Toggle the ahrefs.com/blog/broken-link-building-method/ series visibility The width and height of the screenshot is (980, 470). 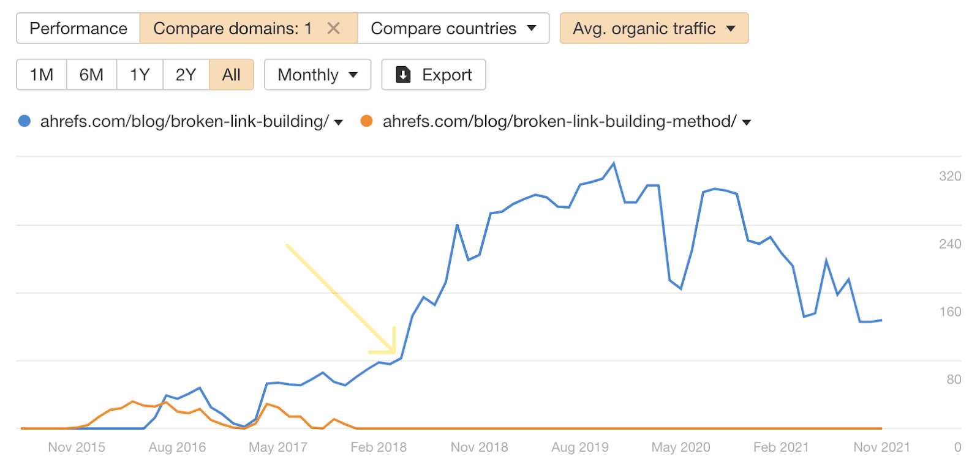pyautogui.click(x=557, y=121)
